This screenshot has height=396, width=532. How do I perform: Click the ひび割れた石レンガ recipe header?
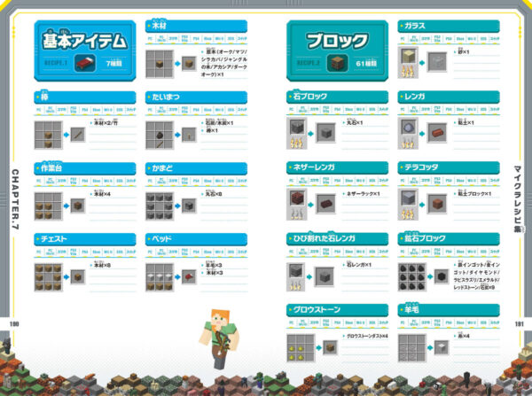point(337,239)
